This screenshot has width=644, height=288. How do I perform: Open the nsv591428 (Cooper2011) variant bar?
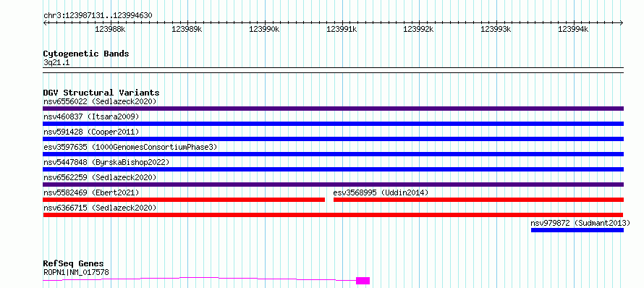click(x=333, y=139)
